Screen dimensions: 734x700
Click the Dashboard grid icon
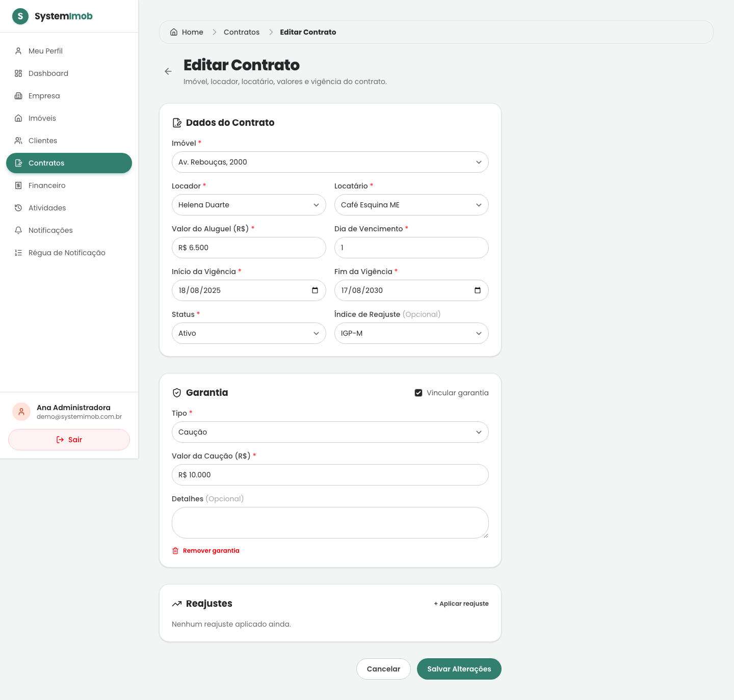click(x=18, y=73)
